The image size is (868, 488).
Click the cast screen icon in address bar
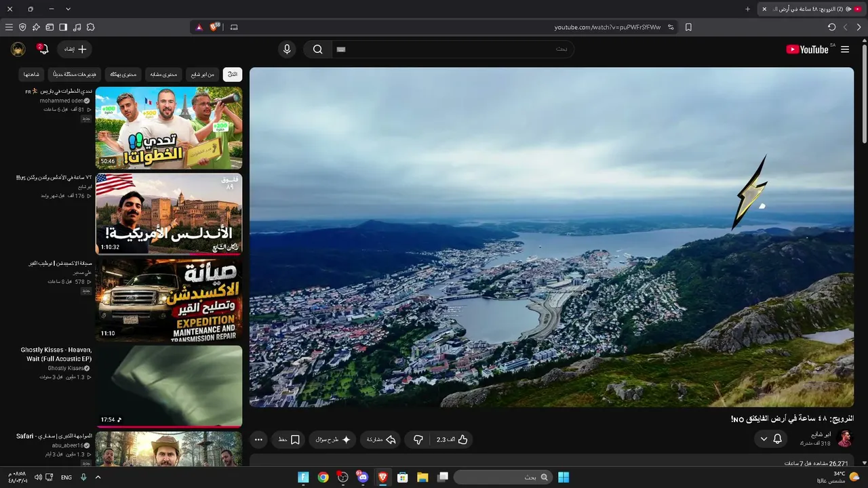point(234,27)
